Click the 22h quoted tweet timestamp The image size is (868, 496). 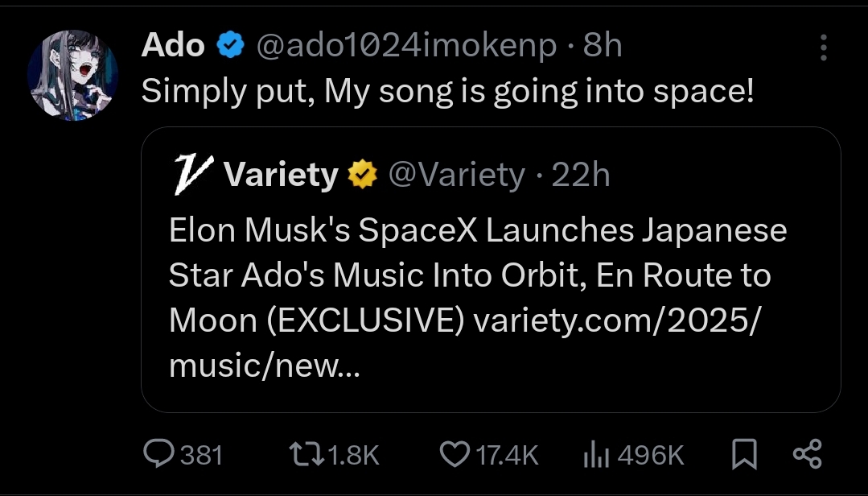coord(581,173)
